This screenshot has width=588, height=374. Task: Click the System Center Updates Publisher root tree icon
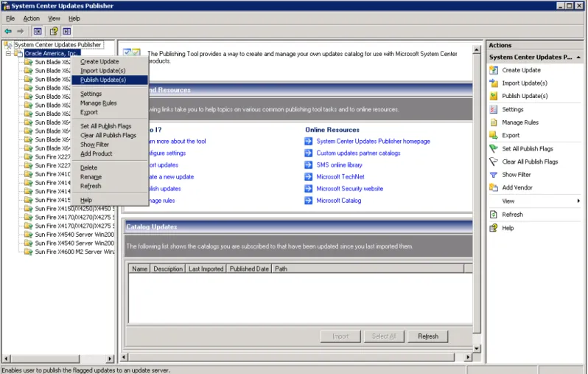7,45
